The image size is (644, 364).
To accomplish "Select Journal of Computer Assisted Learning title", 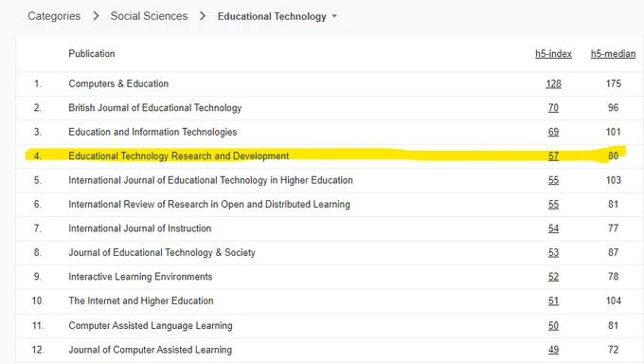I will click(150, 350).
